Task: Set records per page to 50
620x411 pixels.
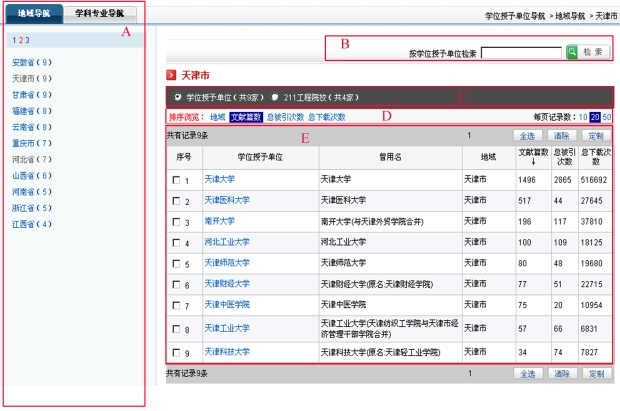Action: tap(607, 117)
